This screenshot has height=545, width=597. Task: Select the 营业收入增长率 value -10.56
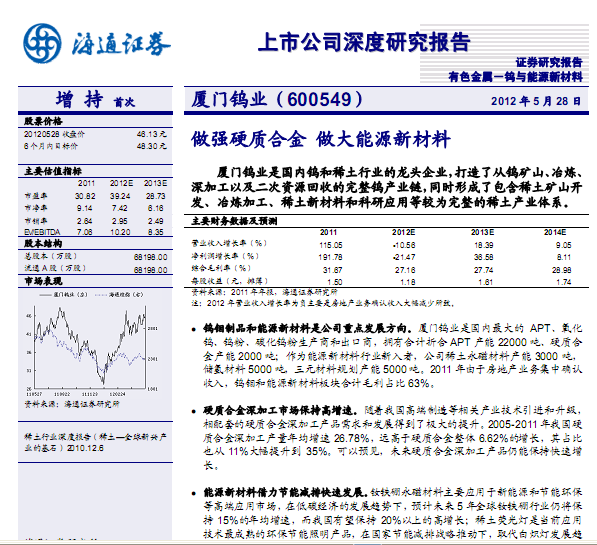tap(404, 245)
